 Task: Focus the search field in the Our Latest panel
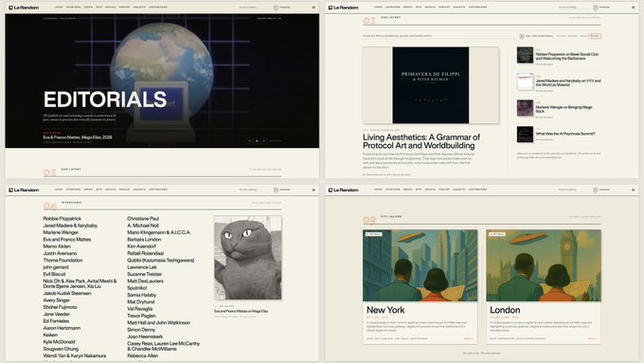tap(574, 8)
